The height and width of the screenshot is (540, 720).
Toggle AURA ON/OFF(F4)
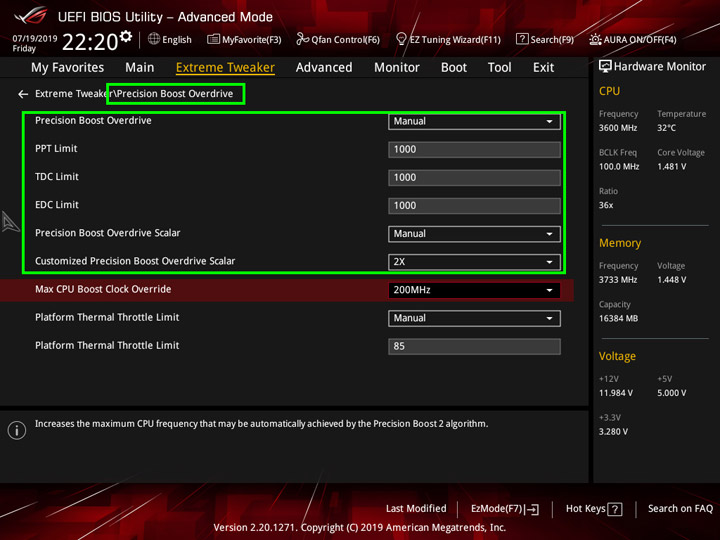click(x=633, y=39)
